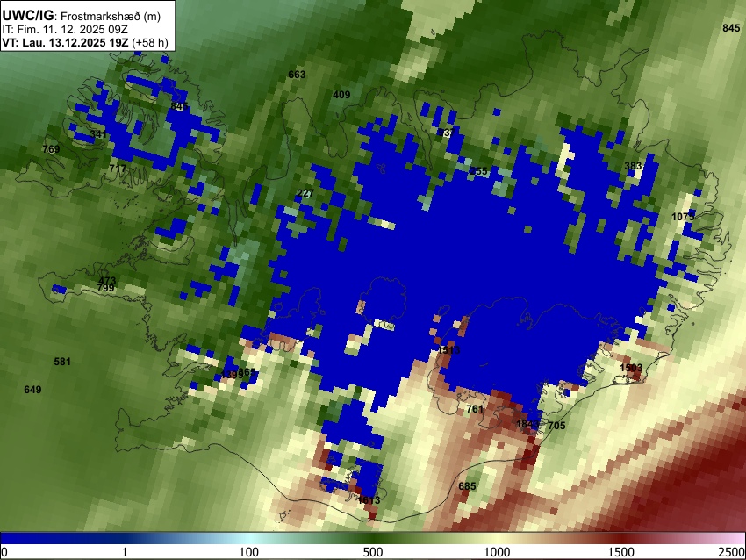
Task: Click the map value '383'
Action: [x=633, y=166]
